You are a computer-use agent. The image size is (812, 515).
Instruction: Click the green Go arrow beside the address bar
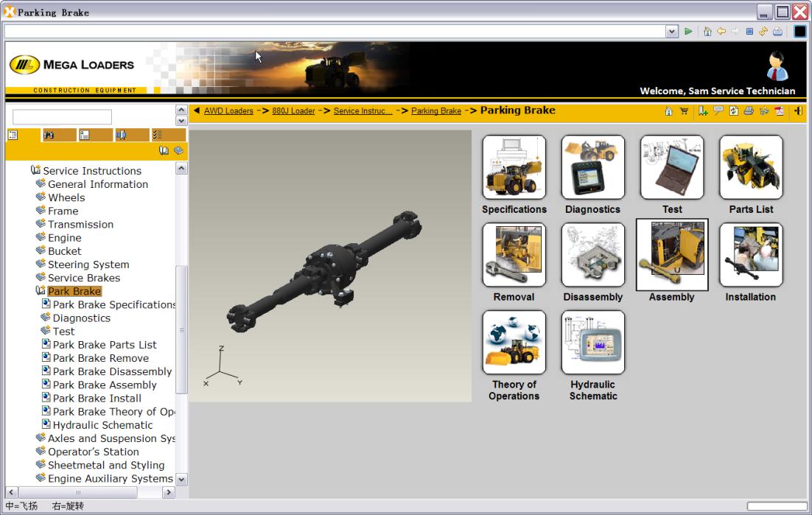[x=688, y=32]
